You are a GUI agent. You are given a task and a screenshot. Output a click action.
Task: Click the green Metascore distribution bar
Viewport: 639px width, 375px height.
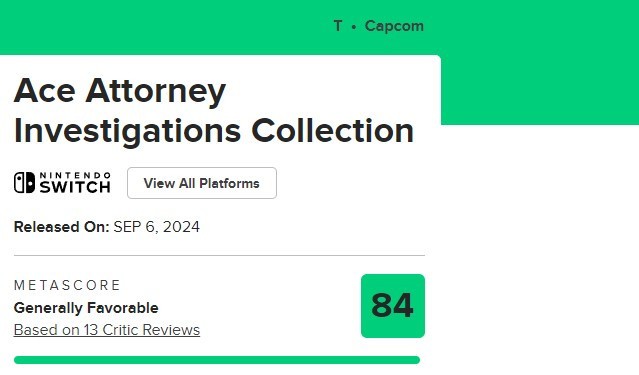tap(217, 360)
